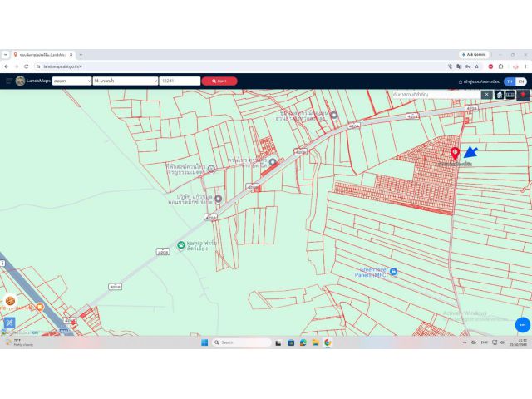
Task: Select the LandsMaps browser tab
Action: pos(43,55)
